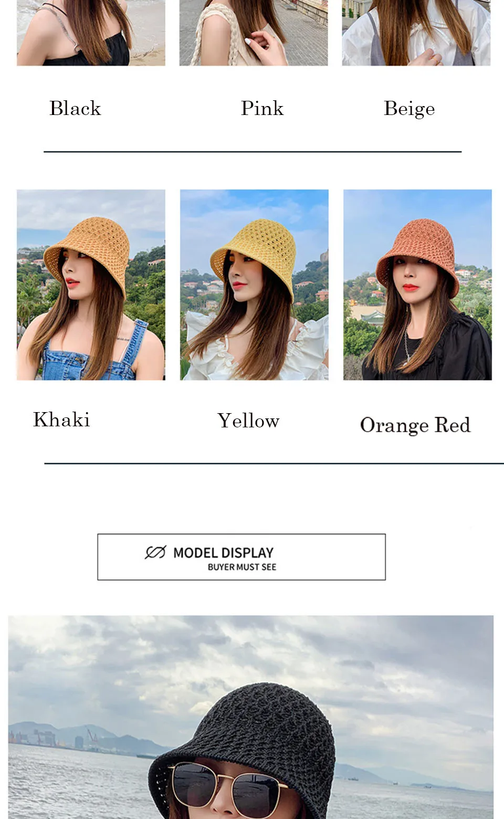Screen dimensions: 504x819
Task: Click the MODEL DISPLAY heading text
Action: click(224, 553)
